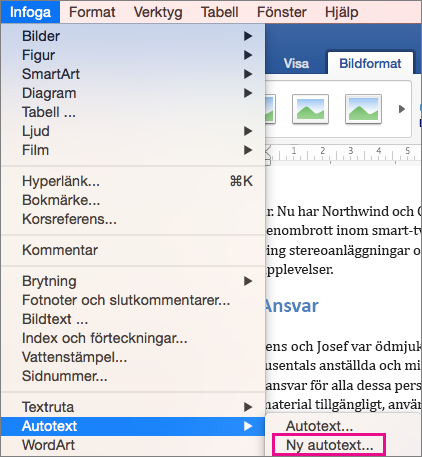Screen dimensions: 422x457
Task: Expand the Film submenu
Action: (133, 150)
